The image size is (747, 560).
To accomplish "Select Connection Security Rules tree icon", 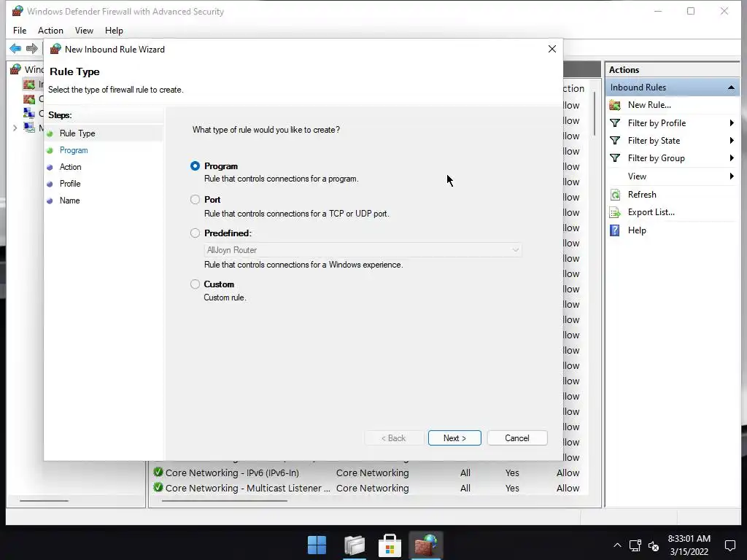I will (x=29, y=113).
